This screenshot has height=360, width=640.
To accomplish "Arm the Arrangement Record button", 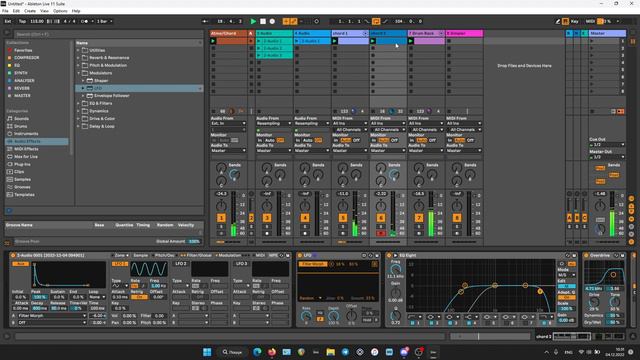I will [272, 21].
